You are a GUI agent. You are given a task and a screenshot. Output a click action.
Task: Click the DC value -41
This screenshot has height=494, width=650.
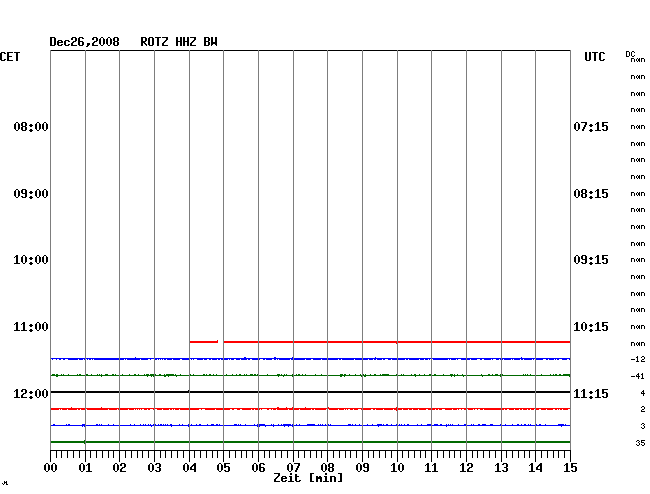[638, 376]
